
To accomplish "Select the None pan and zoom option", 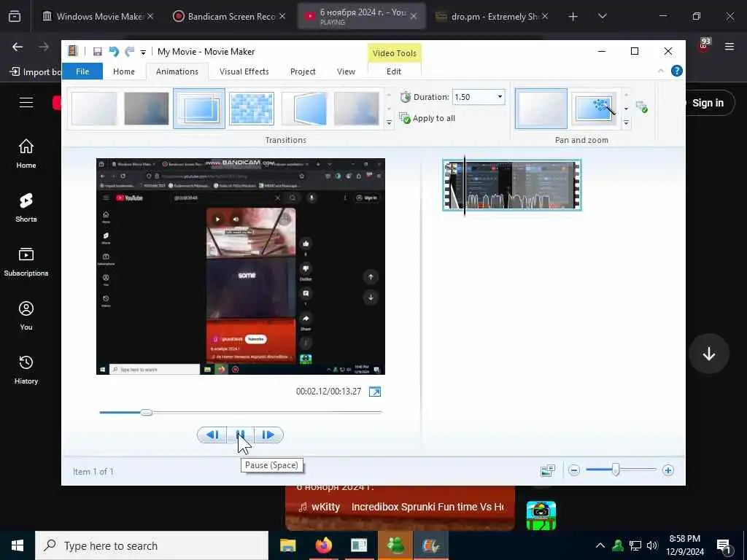I will click(x=541, y=109).
